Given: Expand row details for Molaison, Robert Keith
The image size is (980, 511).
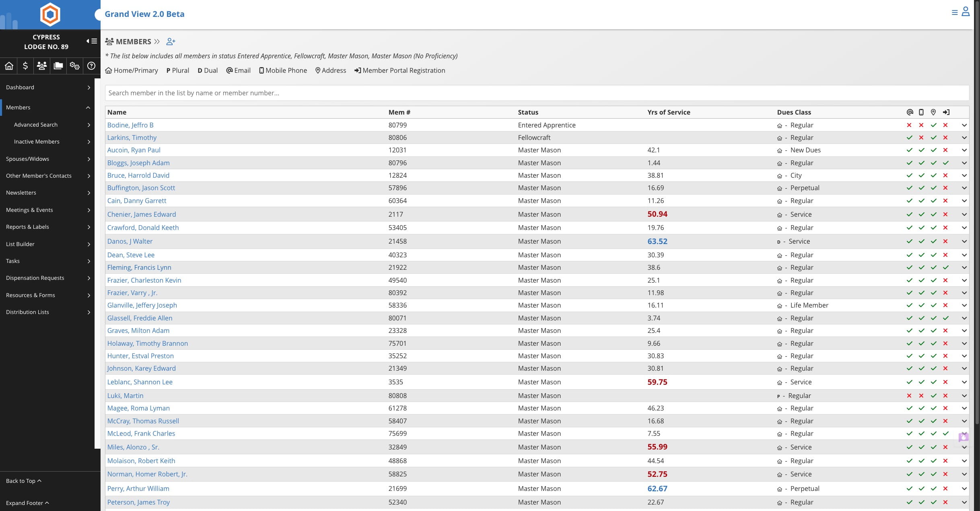Looking at the screenshot, I should [x=964, y=461].
